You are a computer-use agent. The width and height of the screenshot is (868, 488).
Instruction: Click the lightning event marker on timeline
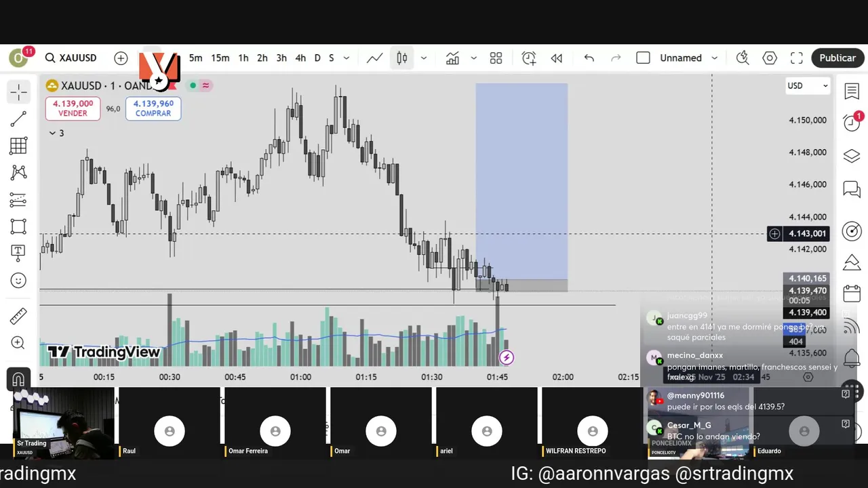point(507,357)
